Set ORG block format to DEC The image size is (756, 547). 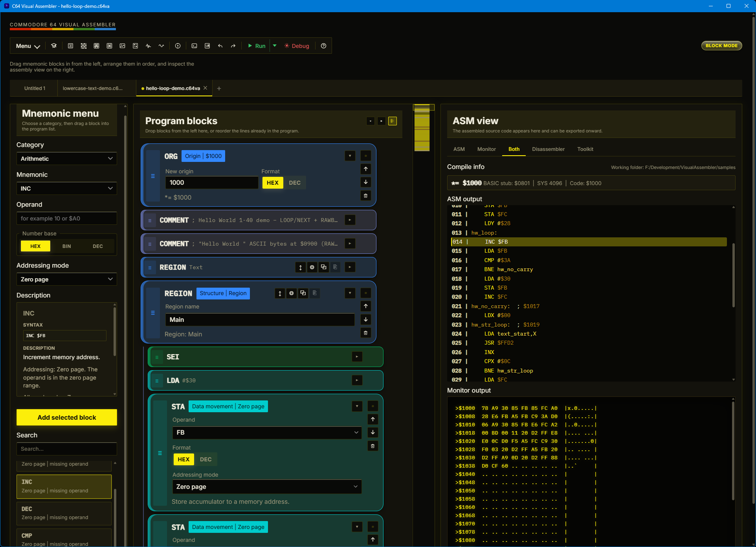(x=295, y=183)
